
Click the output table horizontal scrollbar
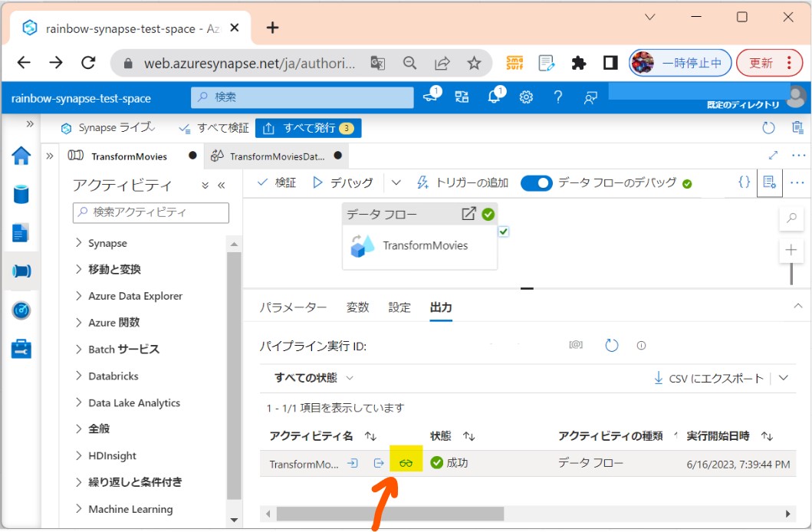[390, 514]
